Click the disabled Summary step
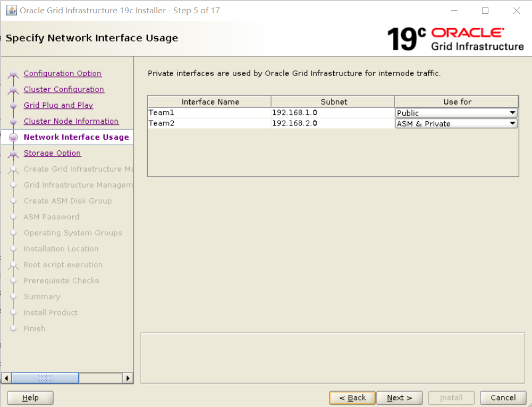 42,296
